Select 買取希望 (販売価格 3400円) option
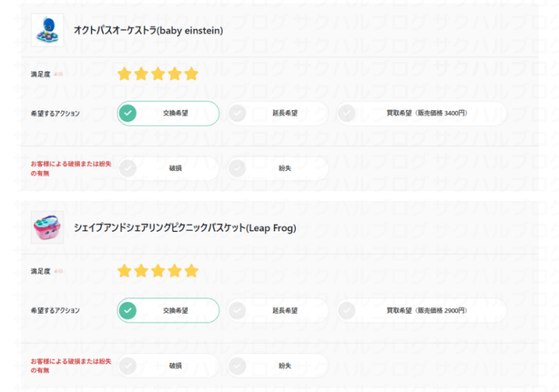 click(421, 113)
